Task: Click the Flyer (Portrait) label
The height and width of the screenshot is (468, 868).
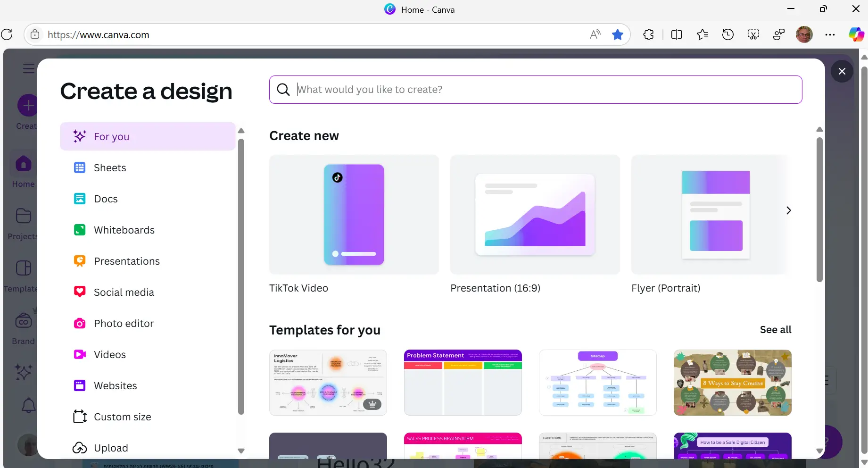Action: click(x=666, y=288)
